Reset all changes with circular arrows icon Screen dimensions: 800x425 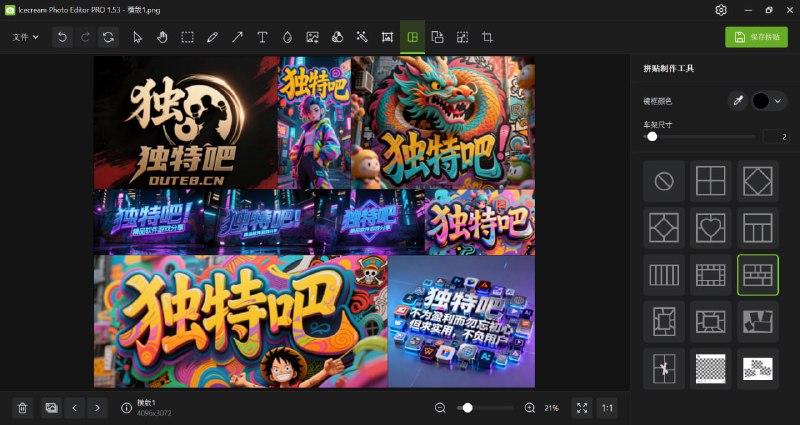tap(108, 37)
